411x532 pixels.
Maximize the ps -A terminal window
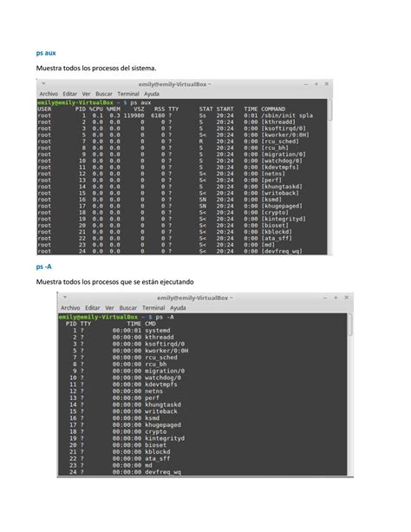pyautogui.click(x=336, y=298)
